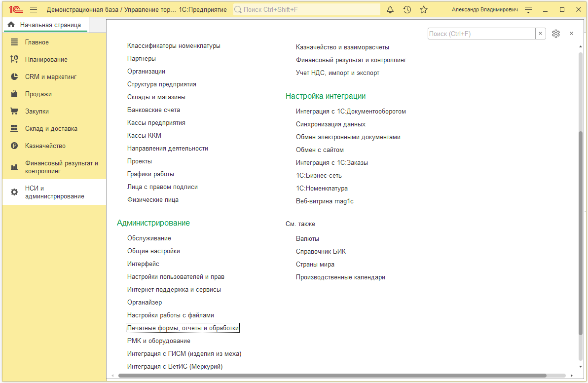Open Настройки пользователей и прав

(176, 277)
